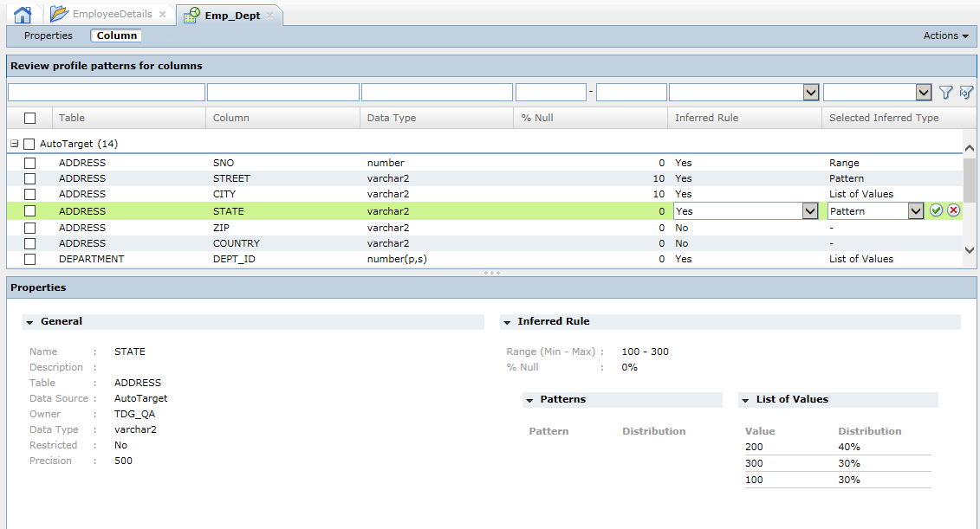The height and width of the screenshot is (529, 980).
Task: Click DEPARTMENT table cell
Action: coord(91,259)
